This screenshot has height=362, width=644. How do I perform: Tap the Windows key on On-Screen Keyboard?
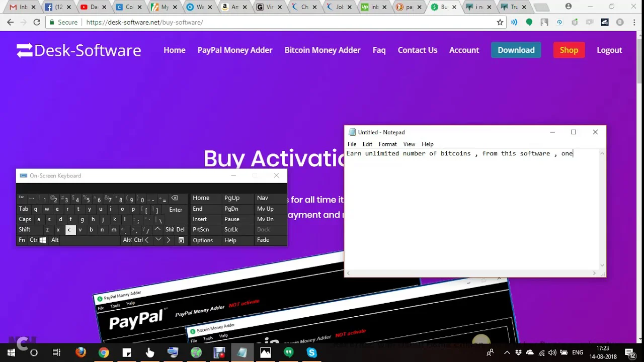pos(43,240)
